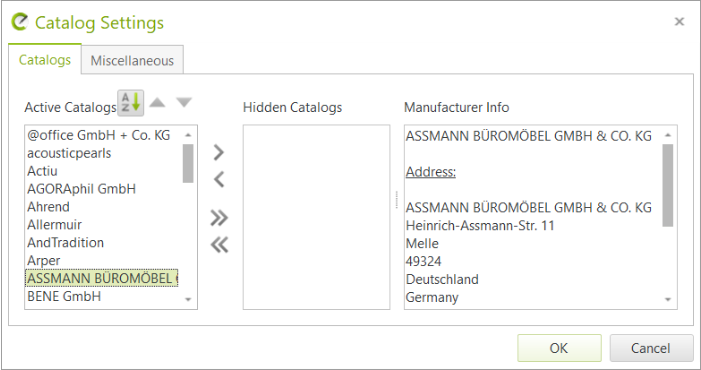Click the Address heading in Manufacturer Info

(431, 172)
